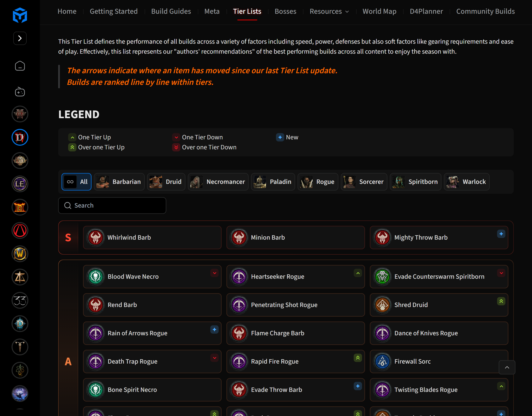532x416 pixels.
Task: Filter builds by Sorcerer class
Action: [364, 182]
